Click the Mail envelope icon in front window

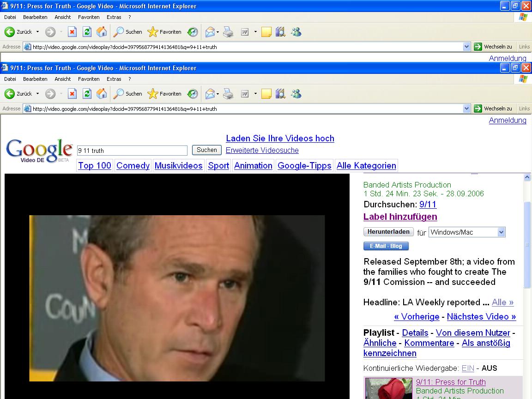210,94
